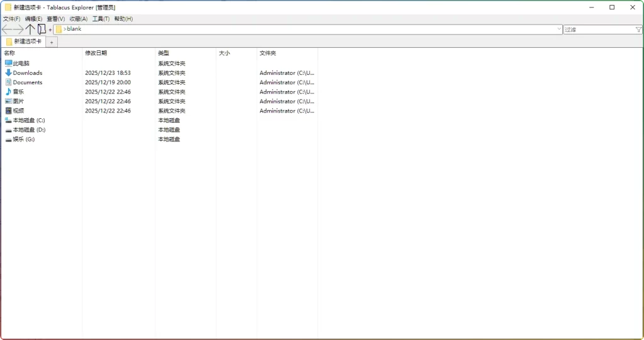Image resolution: width=644 pixels, height=340 pixels.
Task: Open the 帮助(H) menu
Action: [x=123, y=19]
